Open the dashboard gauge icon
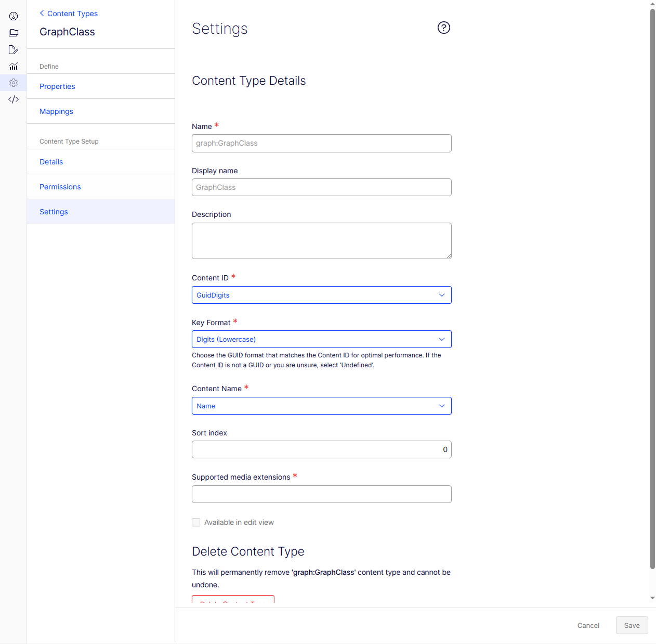 [14, 16]
